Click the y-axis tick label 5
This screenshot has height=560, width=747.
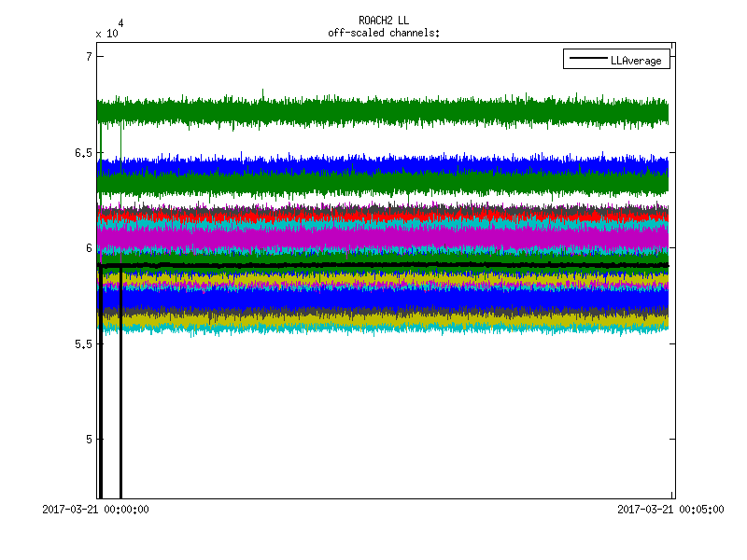tap(88, 440)
